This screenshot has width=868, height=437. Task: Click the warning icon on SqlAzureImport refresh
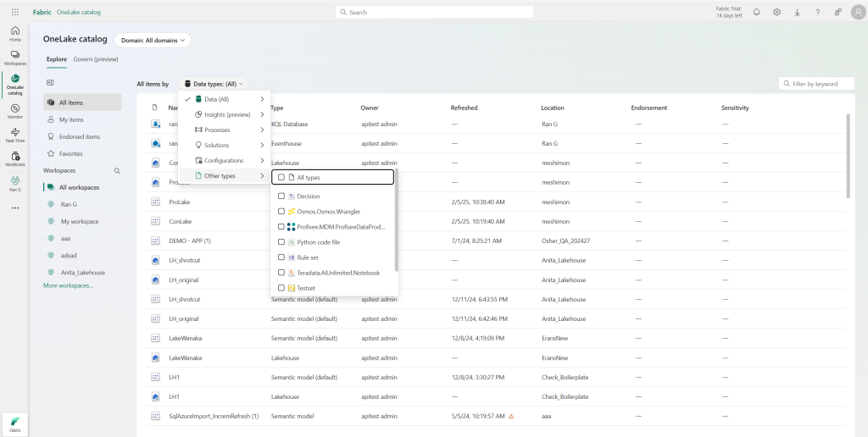pyautogui.click(x=511, y=416)
